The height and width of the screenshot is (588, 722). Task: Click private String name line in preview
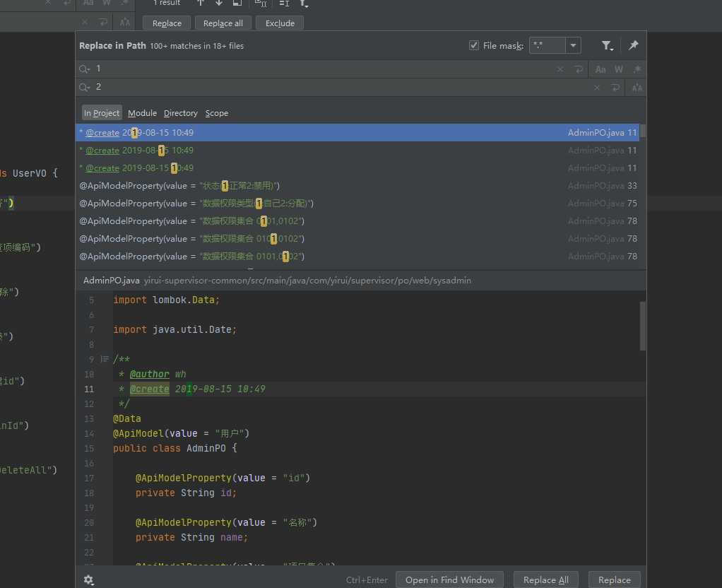[x=191, y=537]
